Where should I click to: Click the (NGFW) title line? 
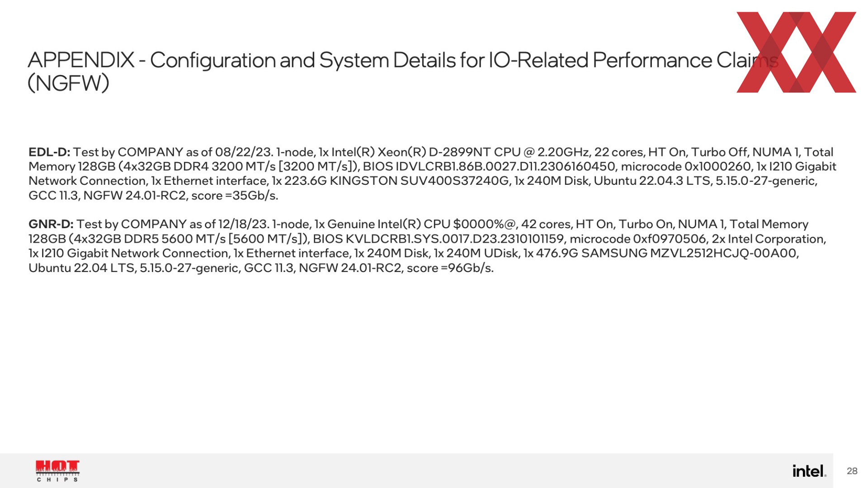(68, 83)
